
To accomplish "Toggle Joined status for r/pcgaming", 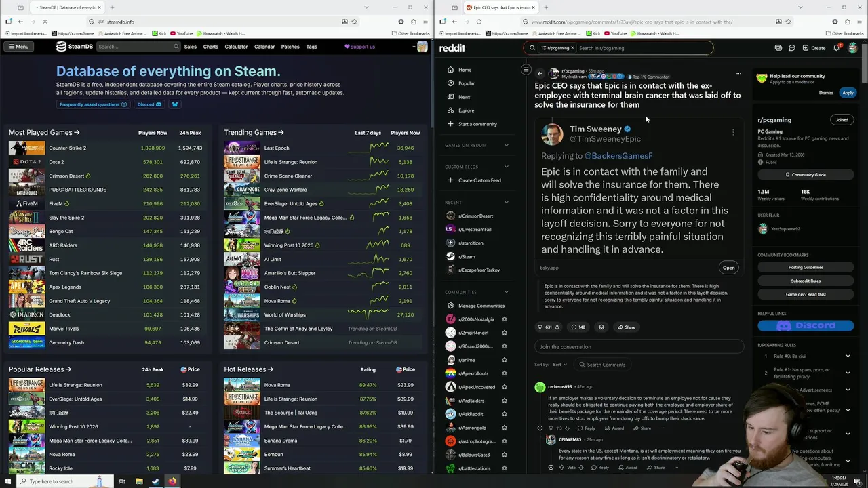I will (842, 120).
